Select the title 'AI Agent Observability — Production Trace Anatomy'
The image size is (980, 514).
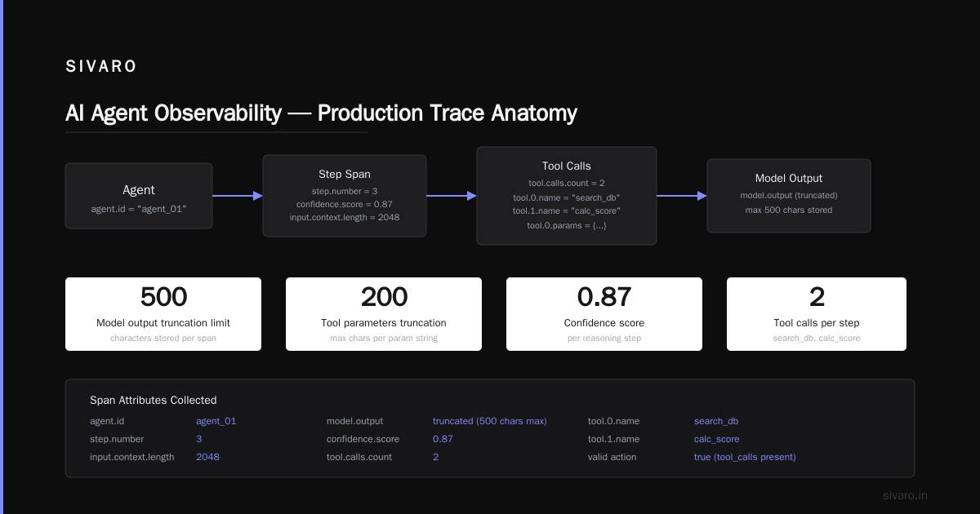[x=321, y=113]
